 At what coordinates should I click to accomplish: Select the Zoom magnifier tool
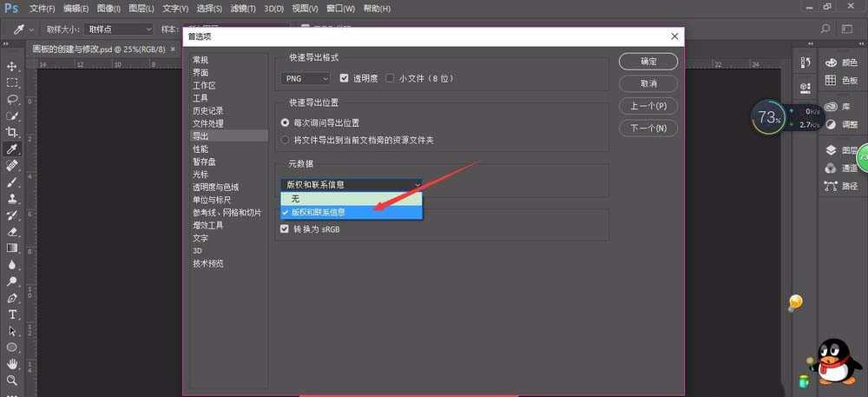click(12, 380)
